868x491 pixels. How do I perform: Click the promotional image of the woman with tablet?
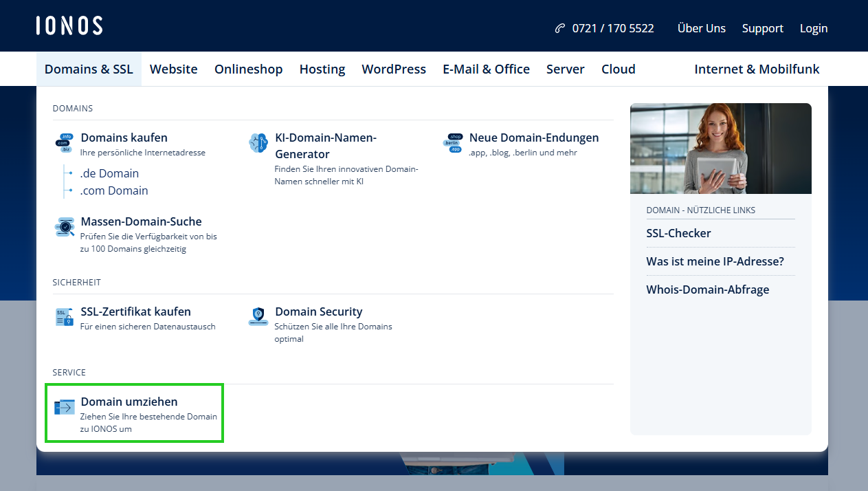click(720, 148)
